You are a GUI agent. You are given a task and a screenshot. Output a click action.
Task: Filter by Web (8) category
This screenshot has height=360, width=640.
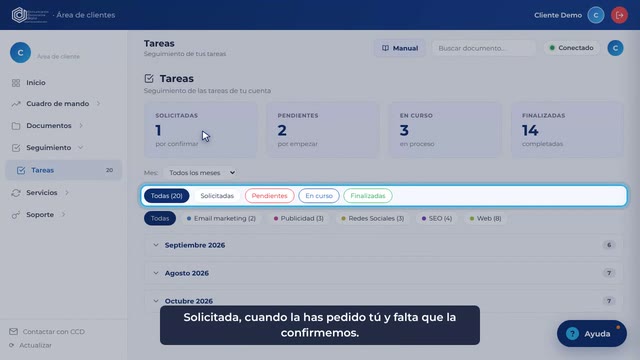(x=485, y=218)
